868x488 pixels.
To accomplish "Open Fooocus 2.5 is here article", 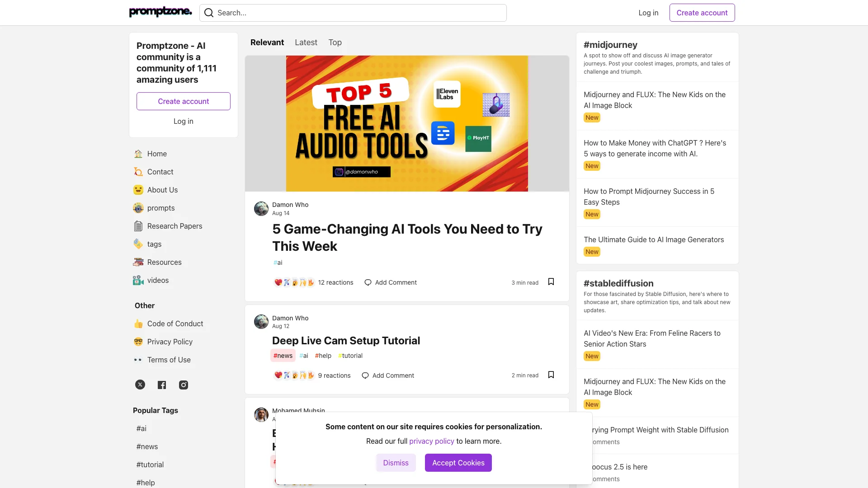I will point(620,467).
